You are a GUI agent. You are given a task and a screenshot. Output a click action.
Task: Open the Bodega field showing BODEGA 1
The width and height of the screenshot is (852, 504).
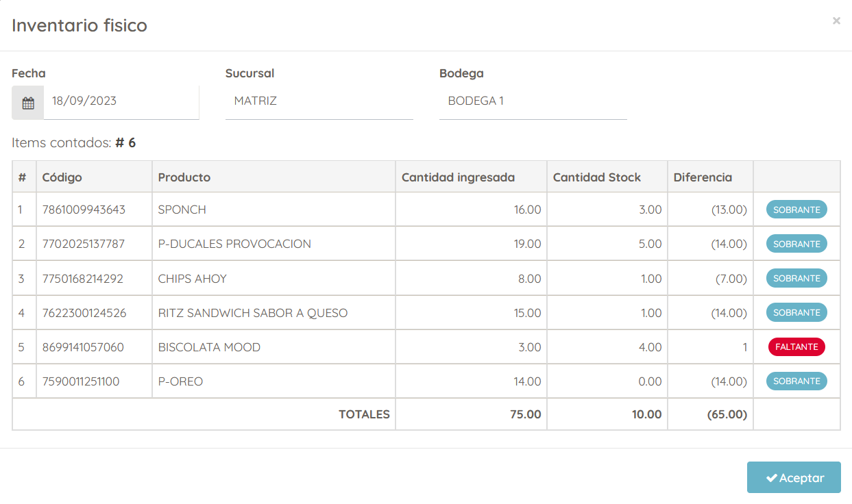[533, 101]
